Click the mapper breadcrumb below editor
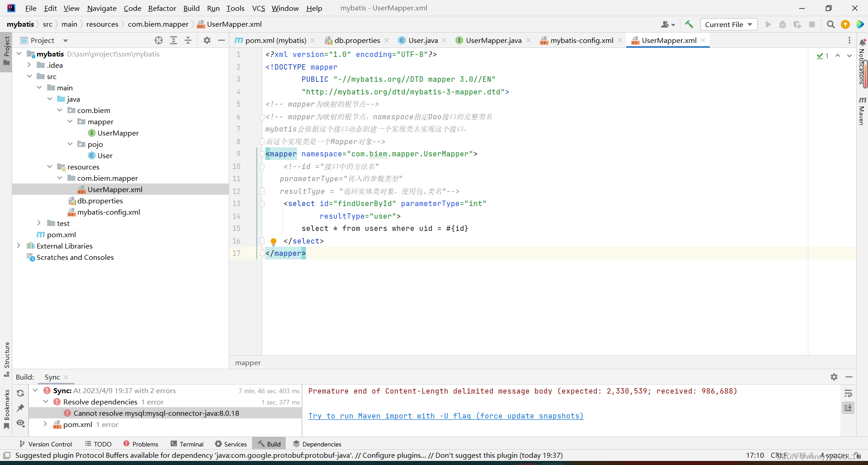The image size is (868, 465). pyautogui.click(x=248, y=363)
